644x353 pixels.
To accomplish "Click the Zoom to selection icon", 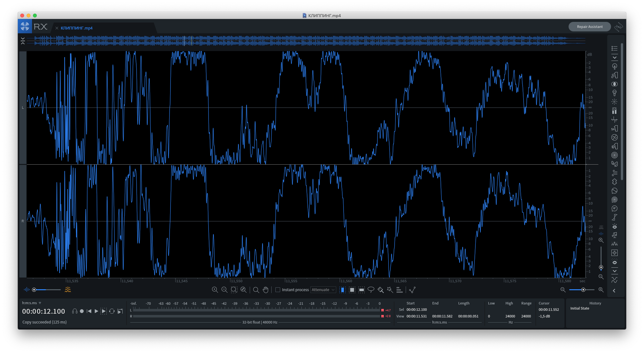I will click(234, 290).
